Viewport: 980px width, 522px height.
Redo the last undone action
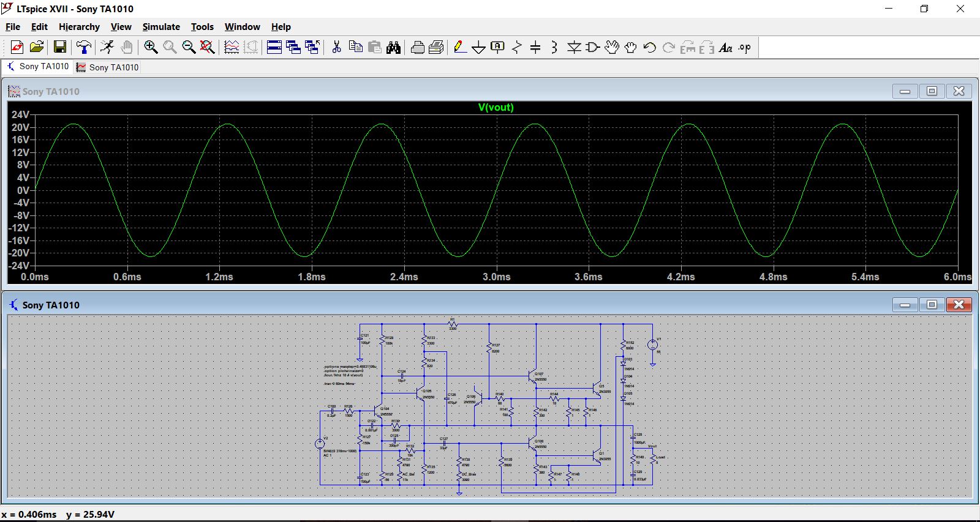tap(669, 47)
